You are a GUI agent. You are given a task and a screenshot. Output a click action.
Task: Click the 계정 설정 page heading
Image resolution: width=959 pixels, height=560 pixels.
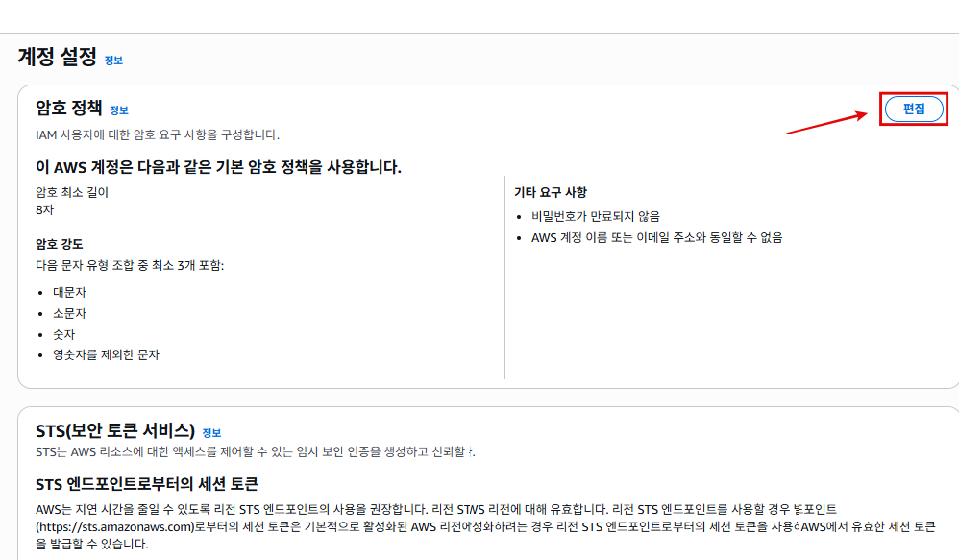[x=57, y=58]
